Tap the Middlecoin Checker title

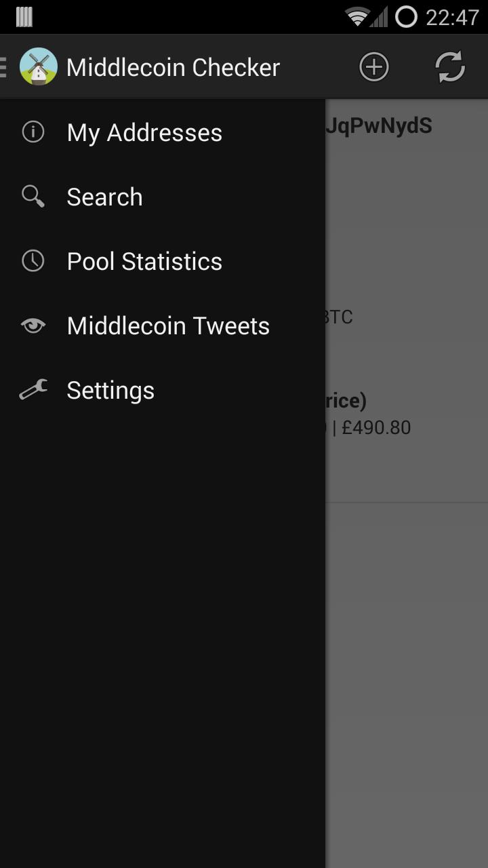[x=172, y=66]
